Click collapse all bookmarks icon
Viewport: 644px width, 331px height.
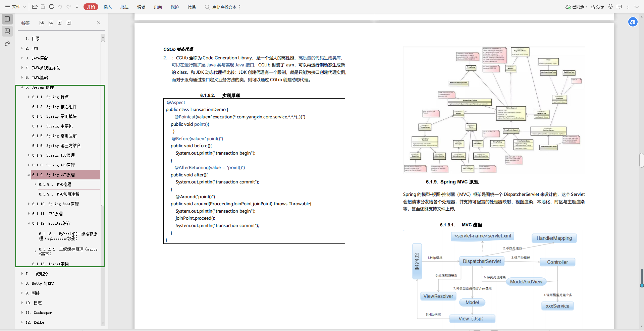click(x=51, y=23)
